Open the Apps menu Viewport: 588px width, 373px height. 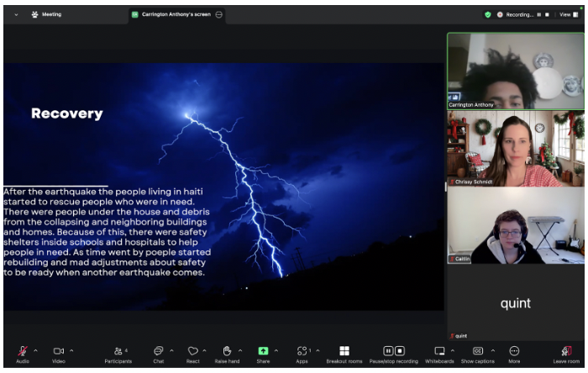(x=302, y=355)
